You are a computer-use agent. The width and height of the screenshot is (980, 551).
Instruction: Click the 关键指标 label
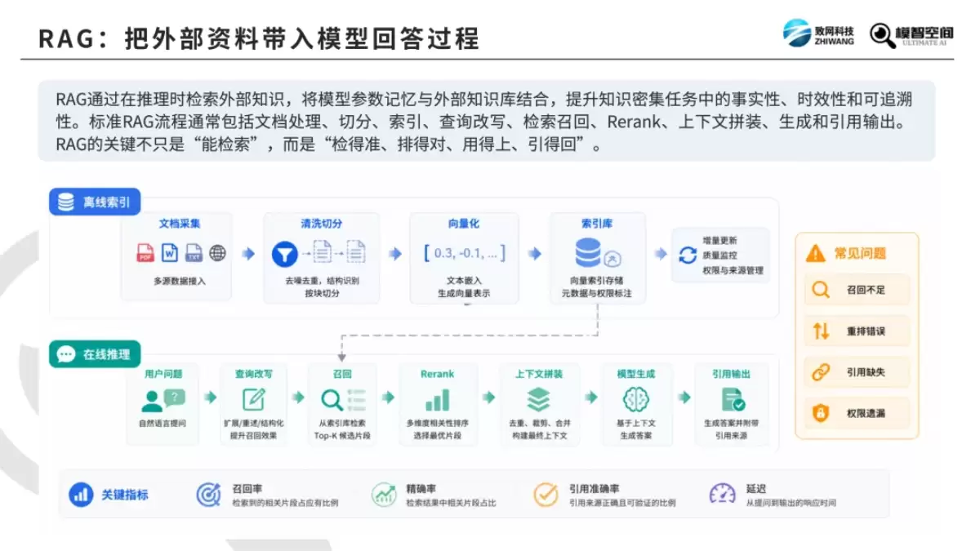coord(125,494)
